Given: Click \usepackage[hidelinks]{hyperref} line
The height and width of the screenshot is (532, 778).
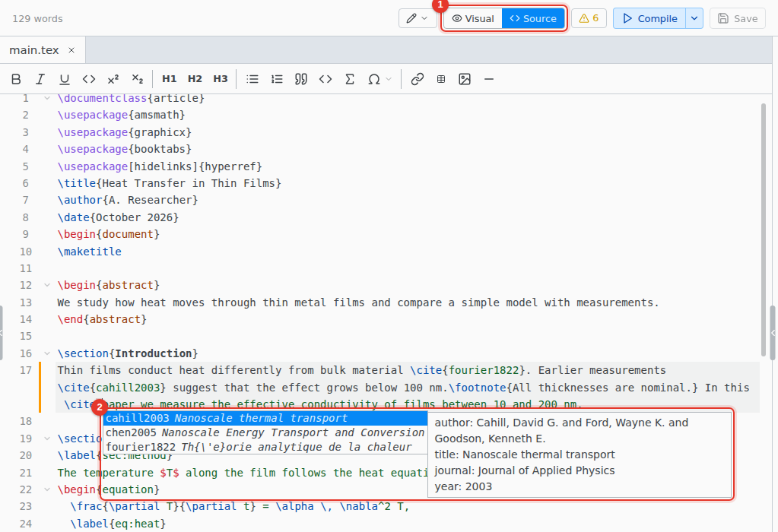Looking at the screenshot, I should coord(160,166).
